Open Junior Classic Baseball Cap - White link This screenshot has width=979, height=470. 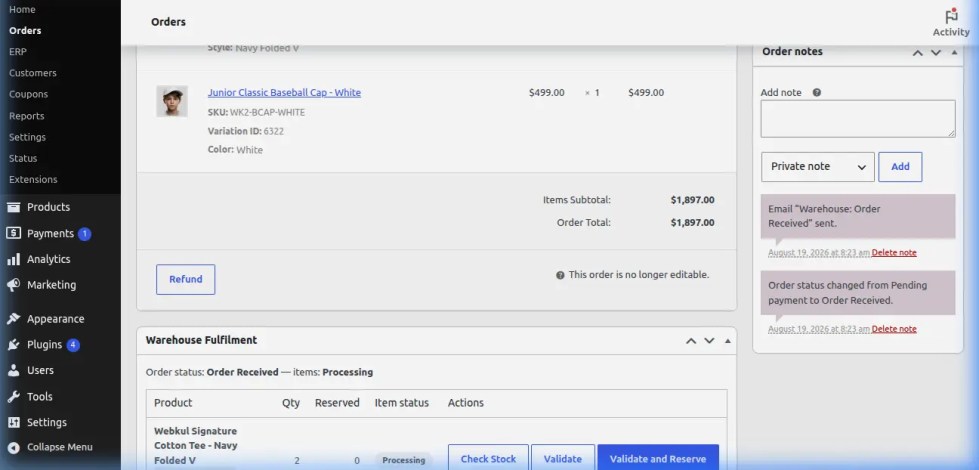pyautogui.click(x=284, y=92)
